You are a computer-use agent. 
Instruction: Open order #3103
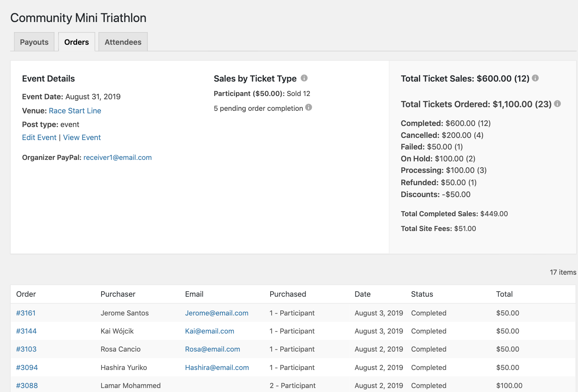pos(26,349)
